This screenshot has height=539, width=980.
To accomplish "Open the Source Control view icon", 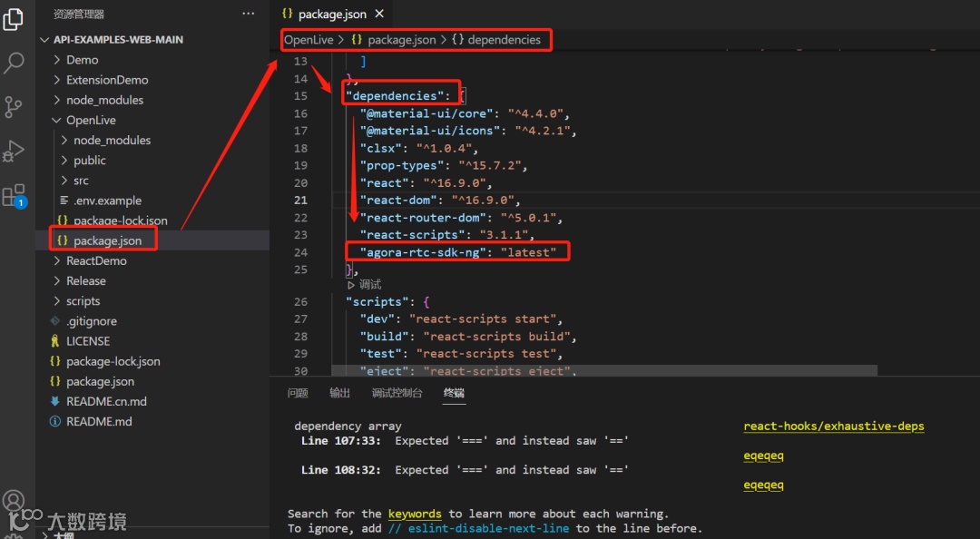I will click(13, 107).
